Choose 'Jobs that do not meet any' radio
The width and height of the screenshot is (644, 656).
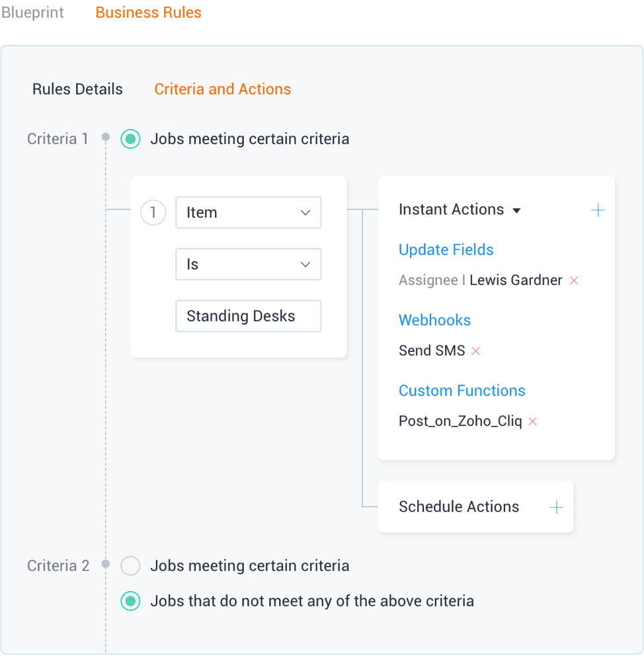[x=130, y=601]
